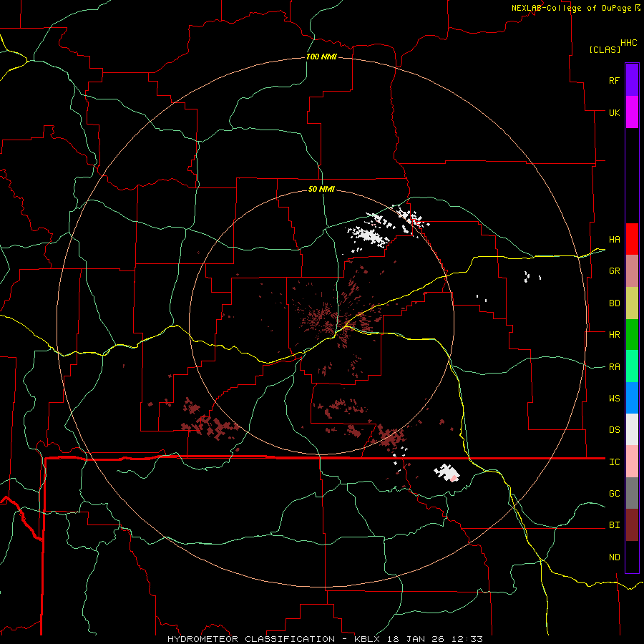Click the "BD" legend label
The height and width of the screenshot is (644, 644).
coord(614,303)
